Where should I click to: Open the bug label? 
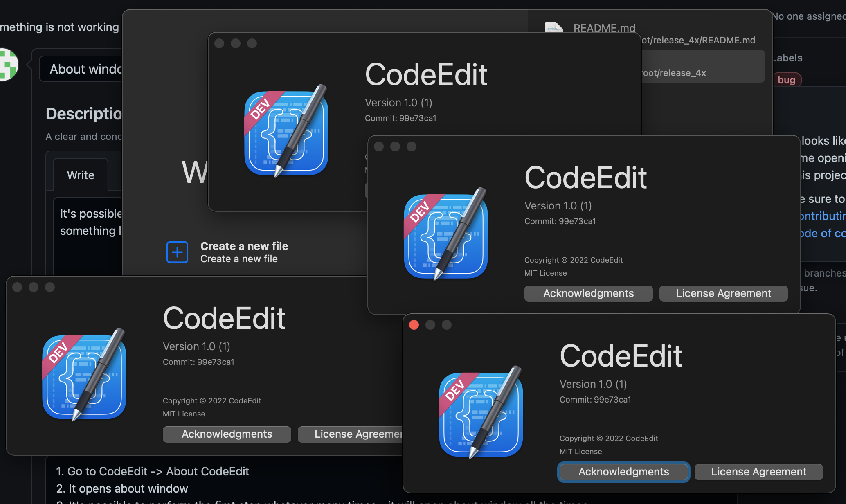[787, 79]
